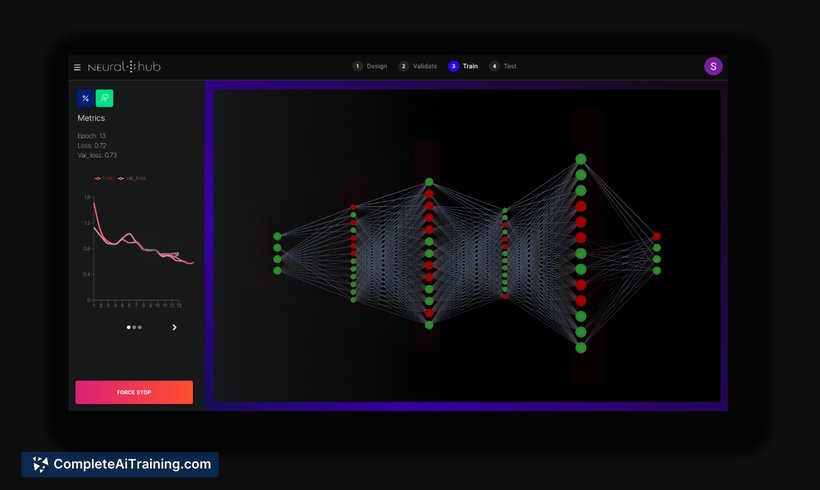The width and height of the screenshot is (820, 490).
Task: Open the purple S user avatar
Action: coord(713,66)
